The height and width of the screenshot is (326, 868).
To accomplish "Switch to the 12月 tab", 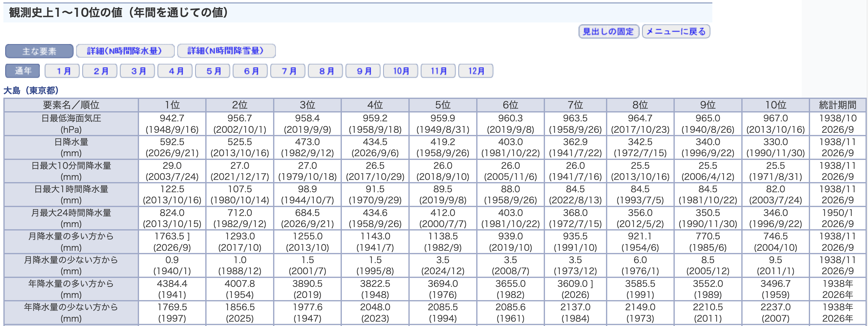I will coord(476,71).
